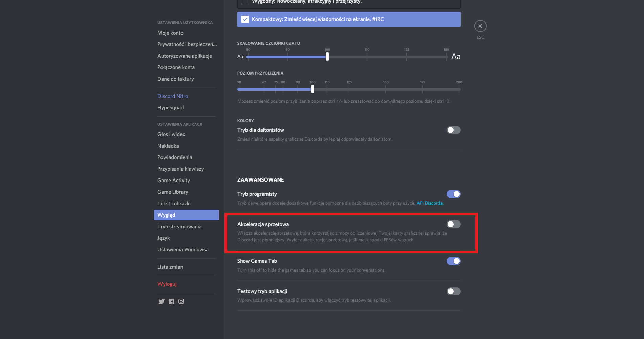Screen dimensions: 644x339
Task: Uncheck the Kompaktowy message display checkbox
Action: click(x=245, y=19)
